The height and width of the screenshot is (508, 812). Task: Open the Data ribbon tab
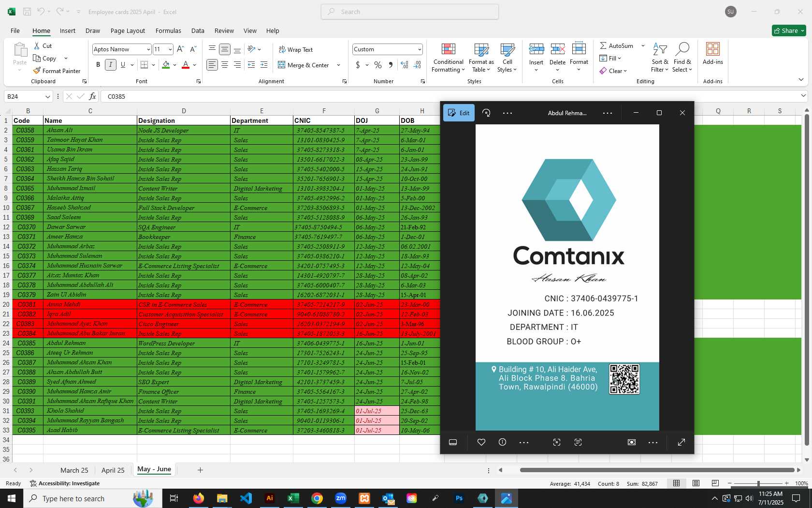(198, 30)
